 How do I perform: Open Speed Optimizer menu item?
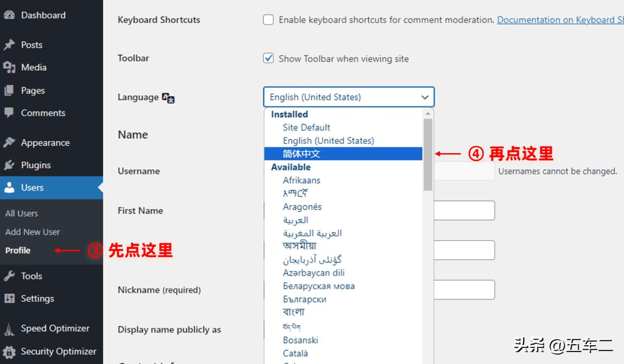[52, 329]
